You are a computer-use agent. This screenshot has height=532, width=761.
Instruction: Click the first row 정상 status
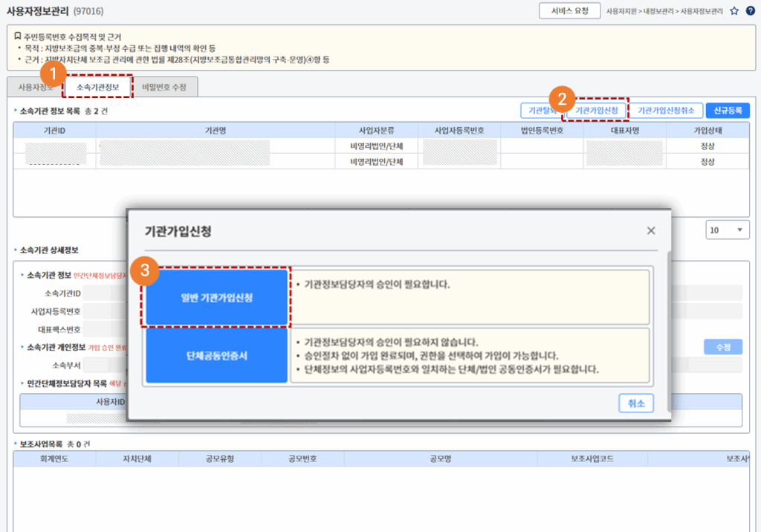click(707, 146)
